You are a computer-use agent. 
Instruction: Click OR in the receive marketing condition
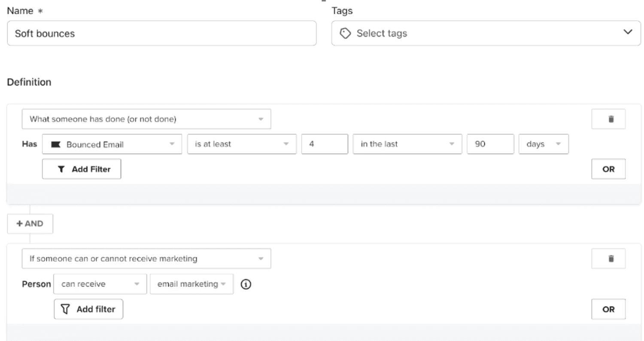point(608,309)
